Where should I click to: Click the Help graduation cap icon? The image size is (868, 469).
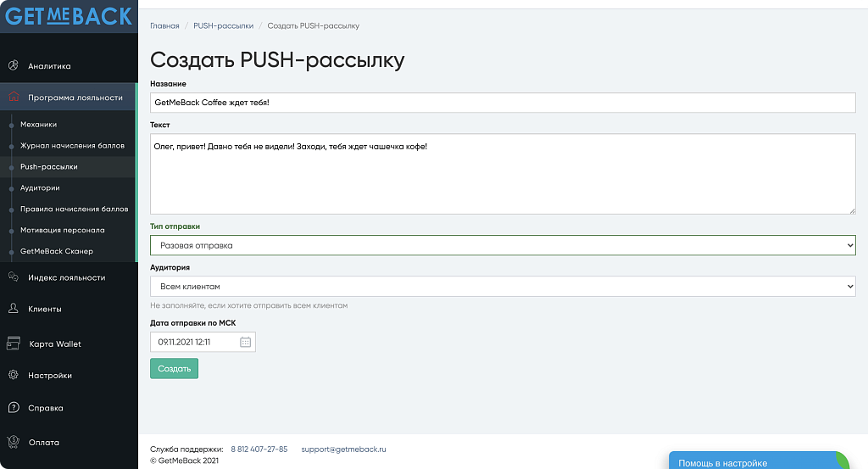14,408
